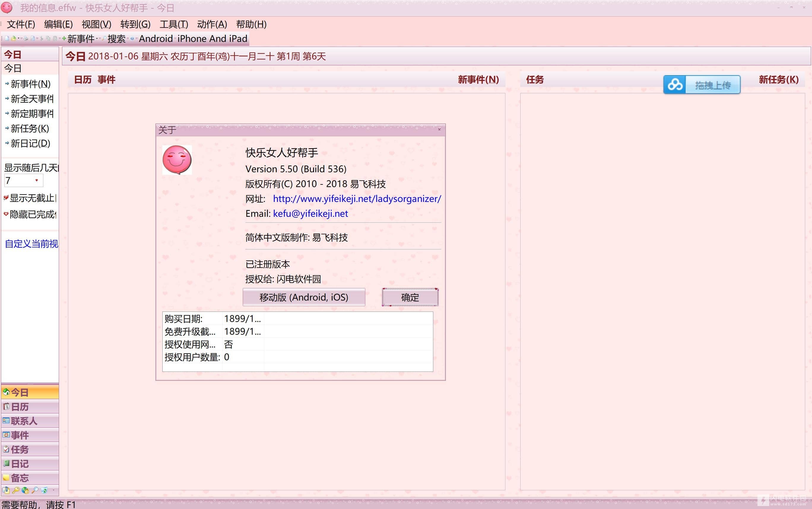The width and height of the screenshot is (812, 509).
Task: Click the 今日 item in sidebar list
Action: coord(30,68)
